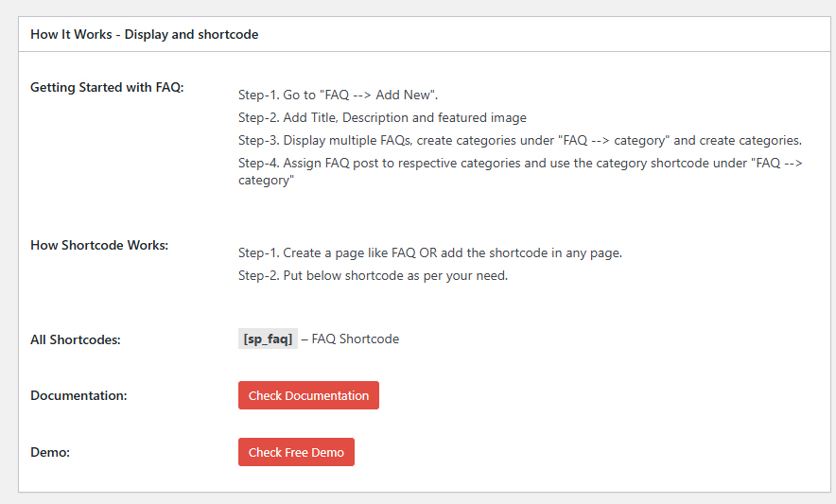
Task: Click the Display and shortcode title portion
Action: coord(191,34)
